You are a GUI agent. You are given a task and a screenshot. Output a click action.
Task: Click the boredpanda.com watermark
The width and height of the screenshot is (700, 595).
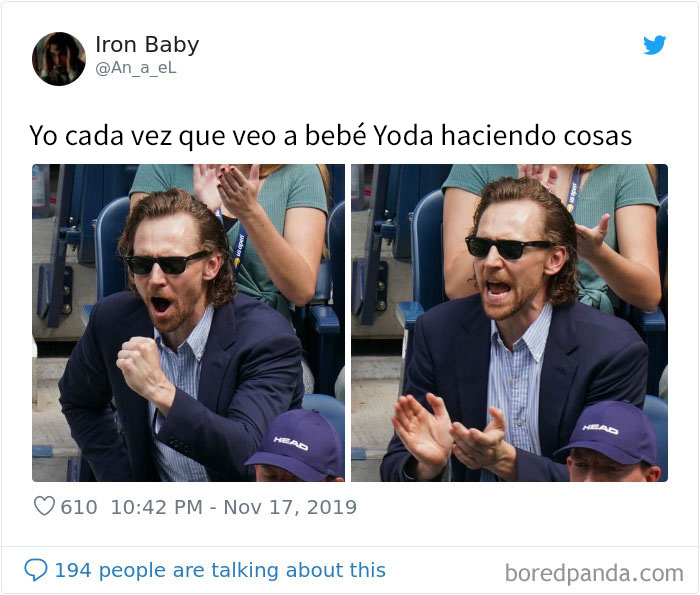(x=594, y=573)
